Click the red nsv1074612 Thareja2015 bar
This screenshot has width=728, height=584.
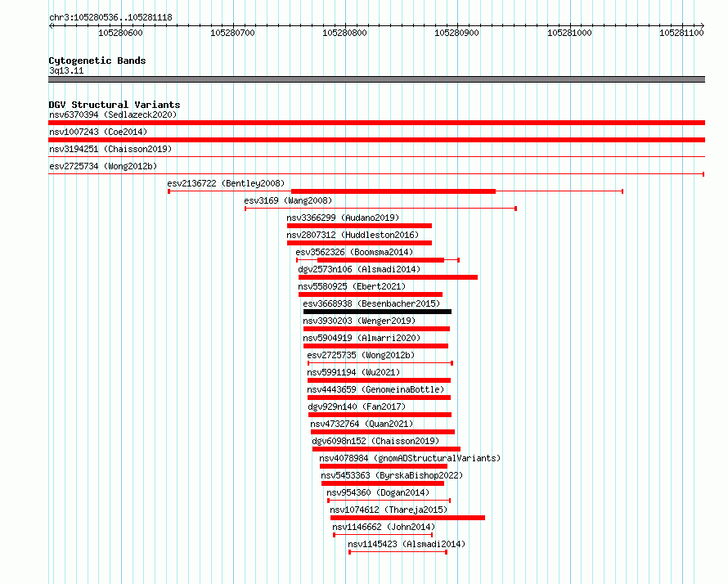(x=407, y=518)
